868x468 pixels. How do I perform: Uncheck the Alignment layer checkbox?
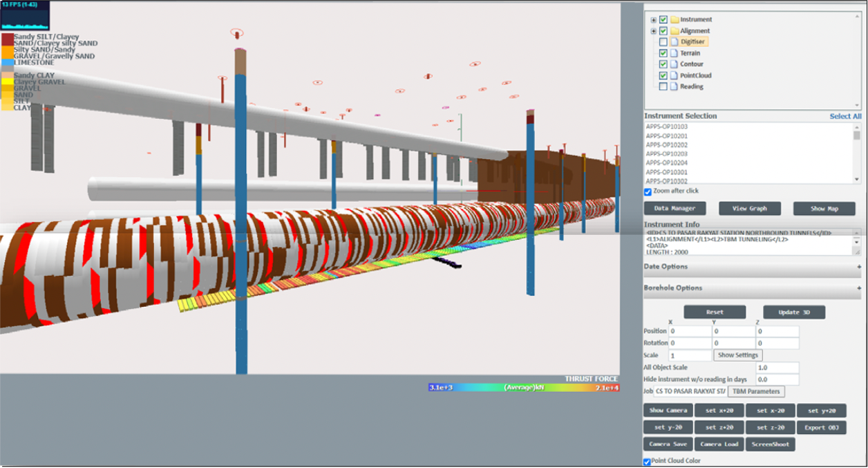pos(663,31)
